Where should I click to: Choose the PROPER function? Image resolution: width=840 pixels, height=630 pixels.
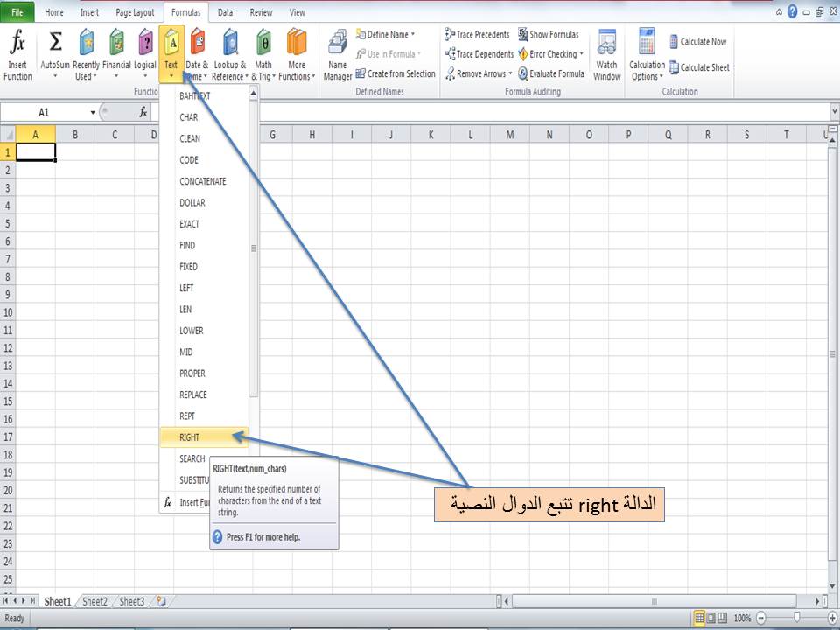pyautogui.click(x=204, y=374)
